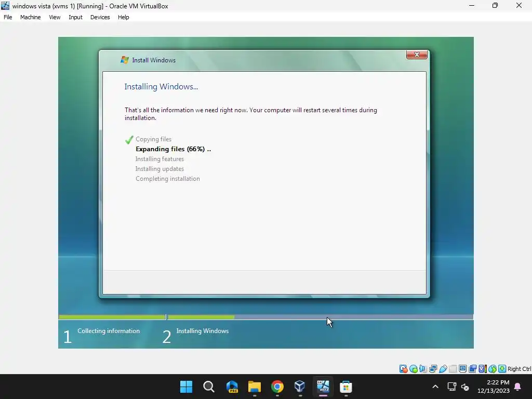Click the phase 2 Installing Windows label
Screen dimensions: 532x399
[203, 331]
